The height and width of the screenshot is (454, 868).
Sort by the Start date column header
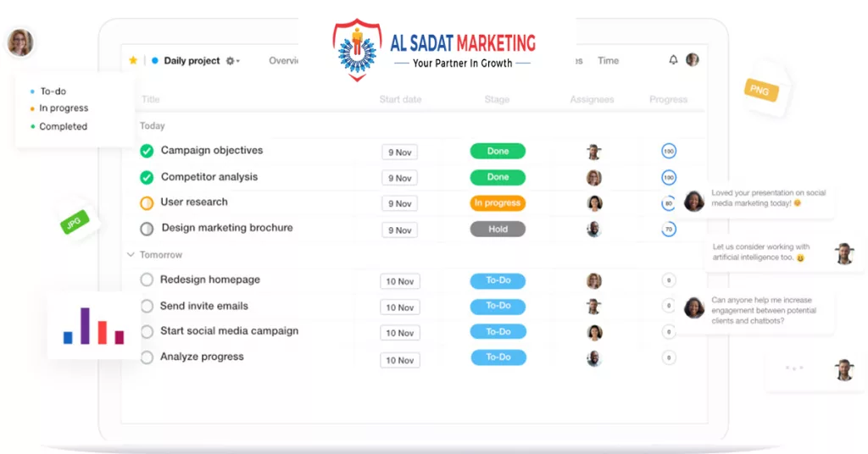400,100
